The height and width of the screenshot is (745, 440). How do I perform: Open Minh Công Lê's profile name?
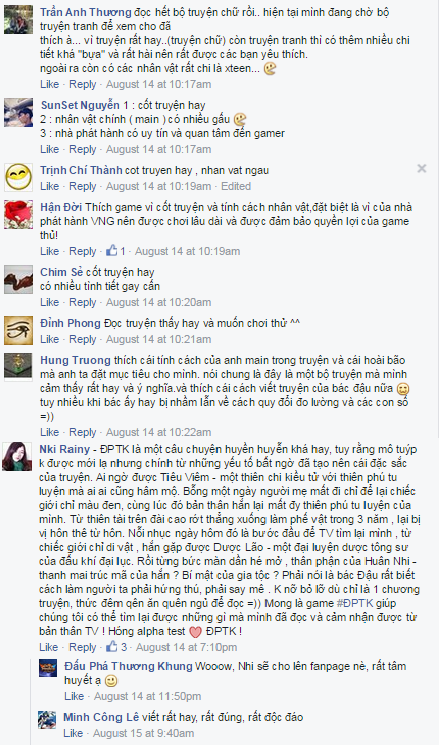101,717
